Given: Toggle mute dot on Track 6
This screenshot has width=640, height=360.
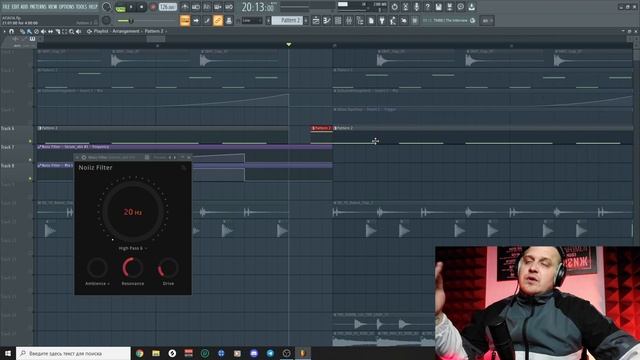Looking at the screenshot, I should pos(30,141).
